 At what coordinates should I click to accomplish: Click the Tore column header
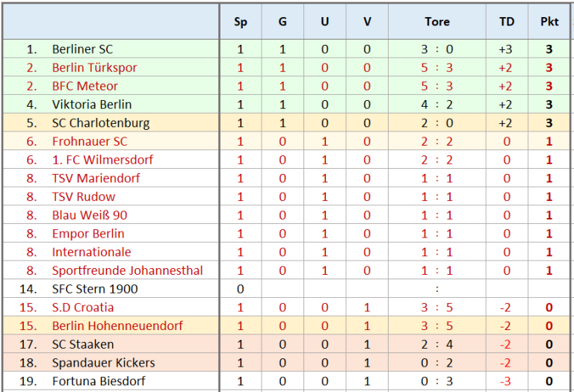point(437,22)
